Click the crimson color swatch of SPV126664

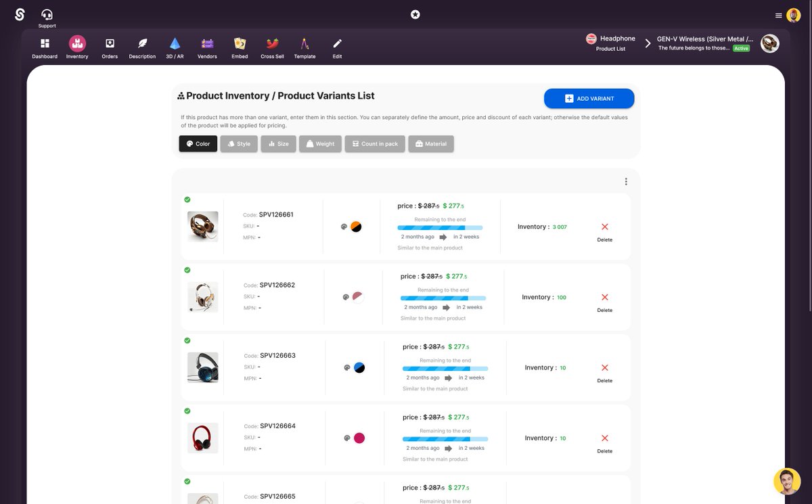coord(359,438)
